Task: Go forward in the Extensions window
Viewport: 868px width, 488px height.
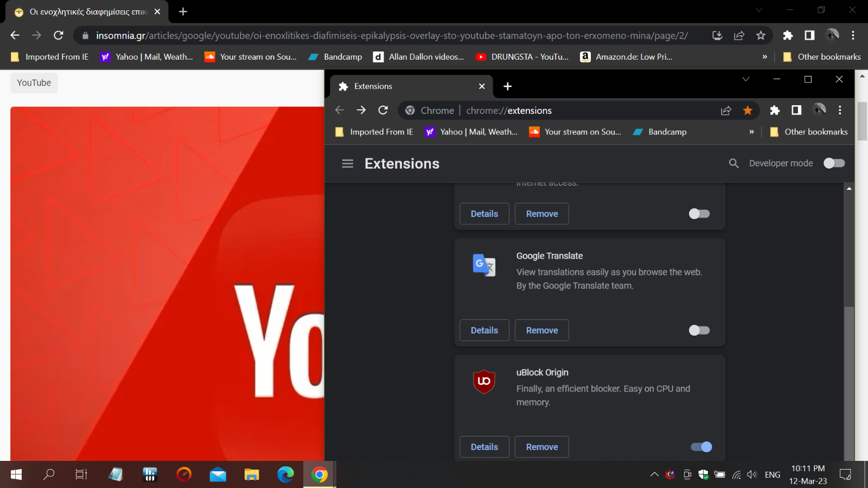Action: [x=361, y=110]
